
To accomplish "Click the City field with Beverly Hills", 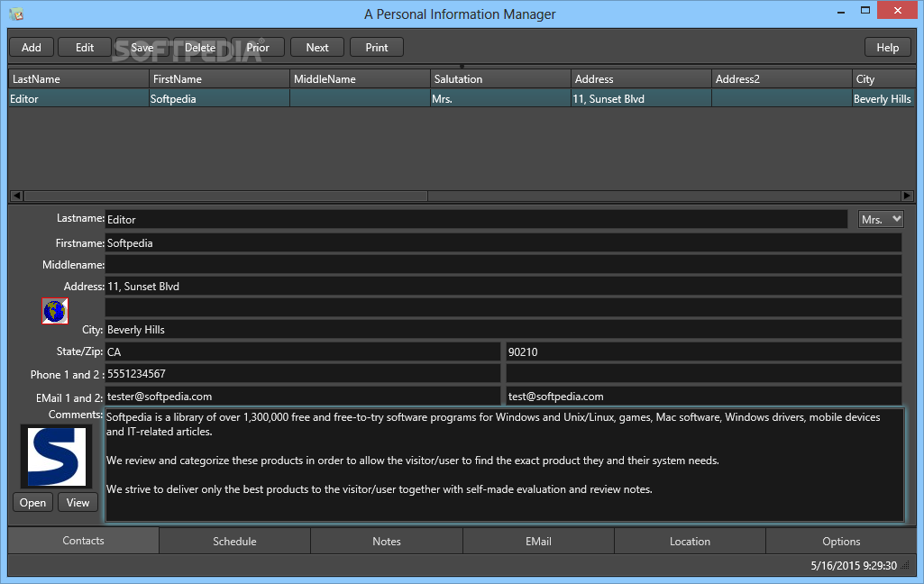I will pos(503,330).
